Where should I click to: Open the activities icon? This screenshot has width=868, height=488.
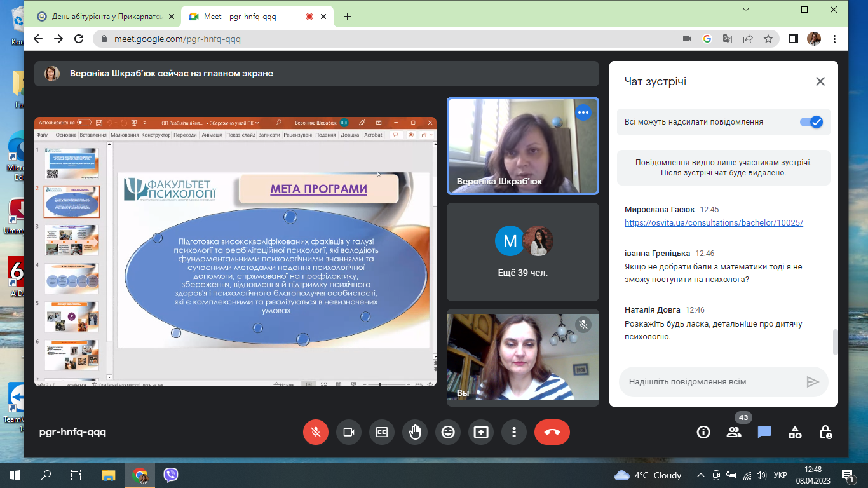coord(795,432)
